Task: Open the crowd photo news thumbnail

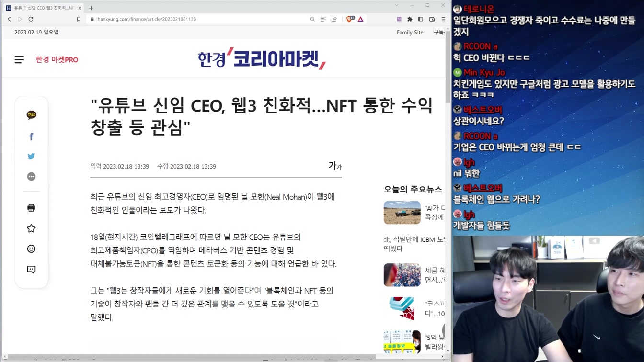Action: point(402,275)
